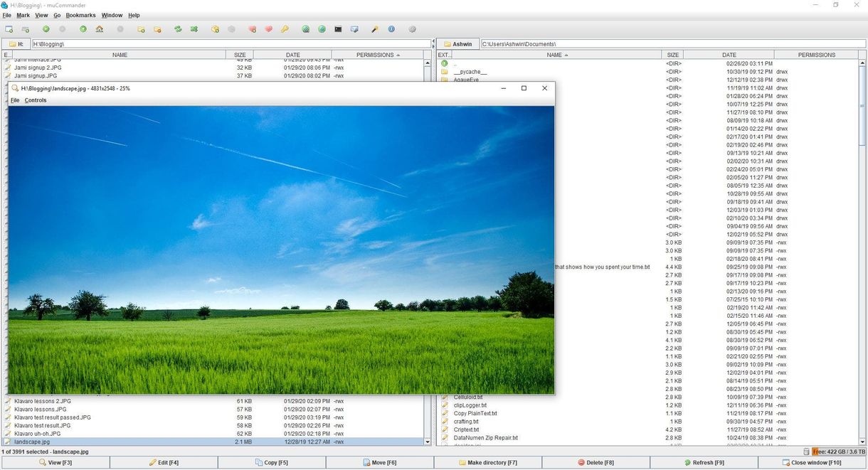Click the right panel Documents path field
The width and height of the screenshot is (868, 470).
tap(673, 44)
